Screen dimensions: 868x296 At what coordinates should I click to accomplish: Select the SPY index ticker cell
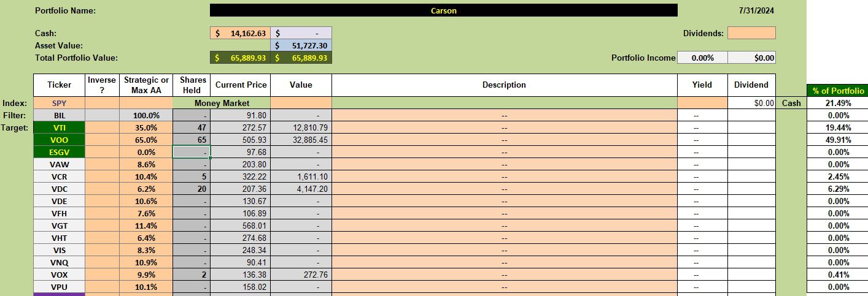point(60,103)
